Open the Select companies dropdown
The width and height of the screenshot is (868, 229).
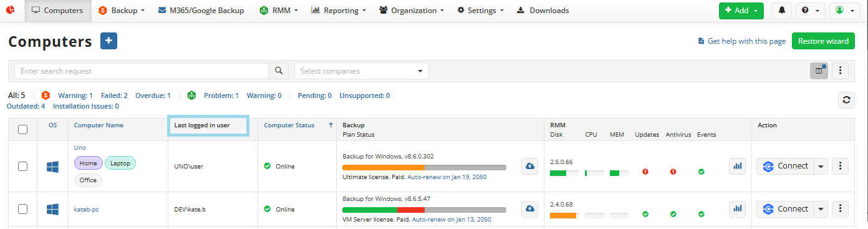[x=362, y=71]
